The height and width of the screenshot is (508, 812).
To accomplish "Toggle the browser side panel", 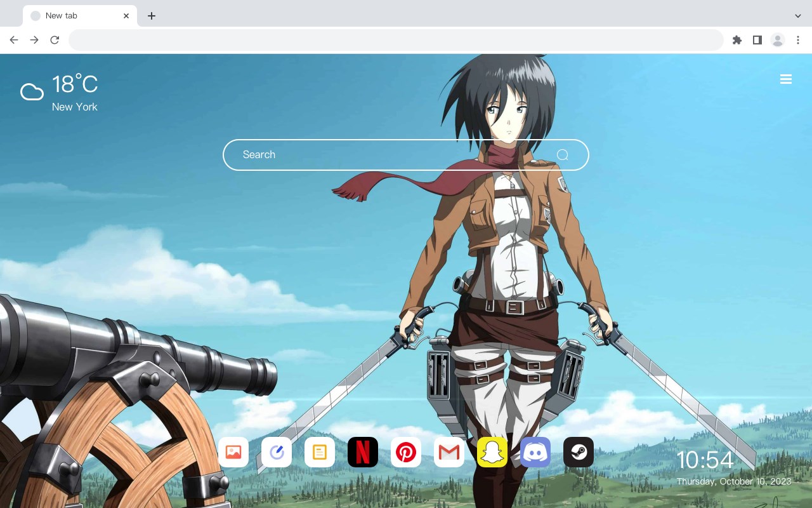I will coord(757,40).
